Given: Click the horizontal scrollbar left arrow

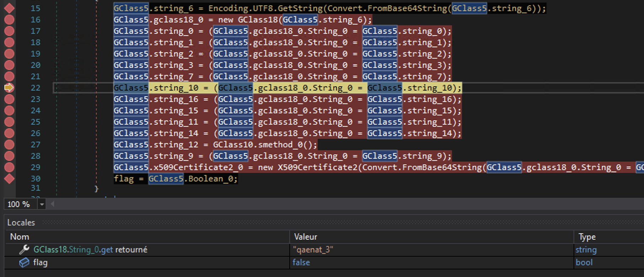Looking at the screenshot, I should (52, 204).
